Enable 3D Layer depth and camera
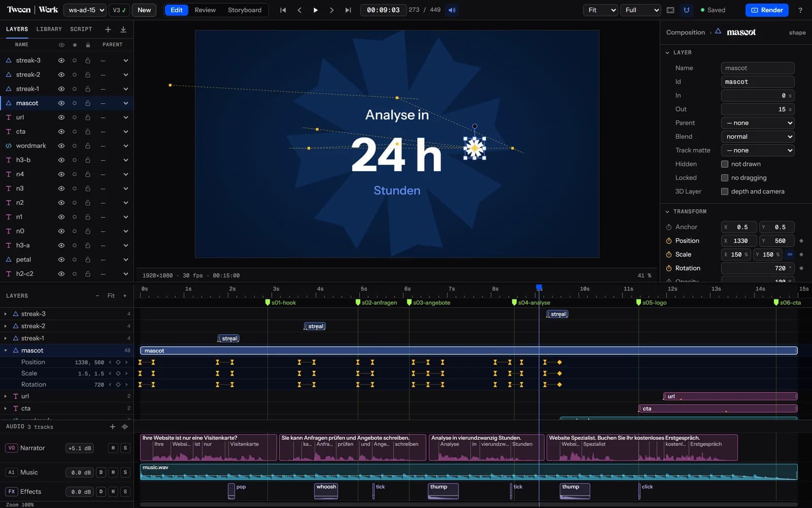This screenshot has height=508, width=812. pyautogui.click(x=725, y=192)
